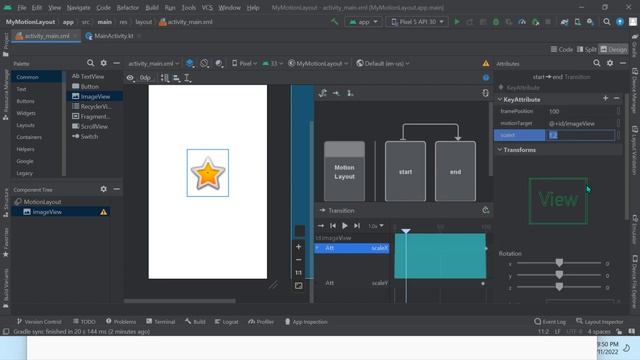Toggle orientation icon in design toolbar
Image resolution: width=640 pixels, height=360 pixels.
[x=204, y=63]
